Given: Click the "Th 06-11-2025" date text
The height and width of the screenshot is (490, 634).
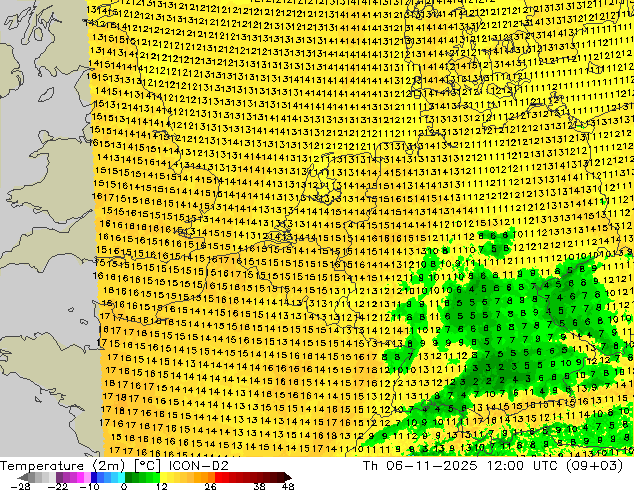Looking at the screenshot, I should click(x=420, y=466).
